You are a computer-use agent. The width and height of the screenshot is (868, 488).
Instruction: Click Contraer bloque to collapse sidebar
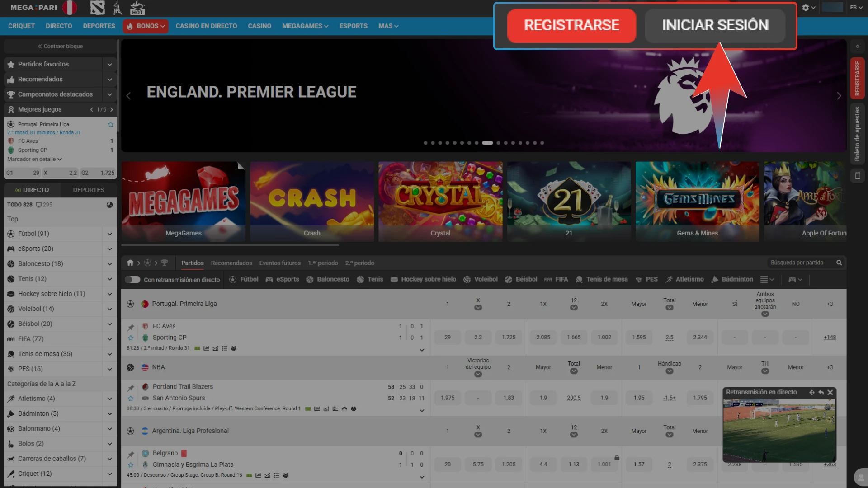point(60,47)
